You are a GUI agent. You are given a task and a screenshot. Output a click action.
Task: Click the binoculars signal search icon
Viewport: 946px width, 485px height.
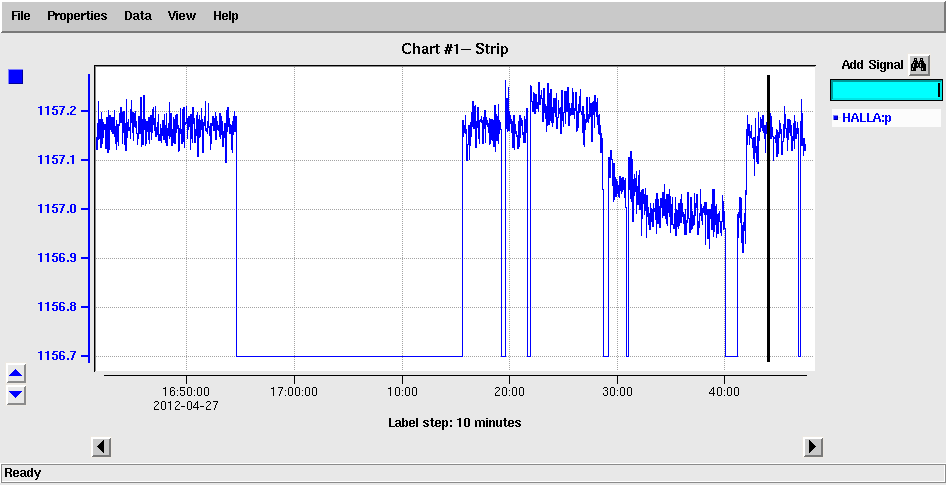coord(919,65)
